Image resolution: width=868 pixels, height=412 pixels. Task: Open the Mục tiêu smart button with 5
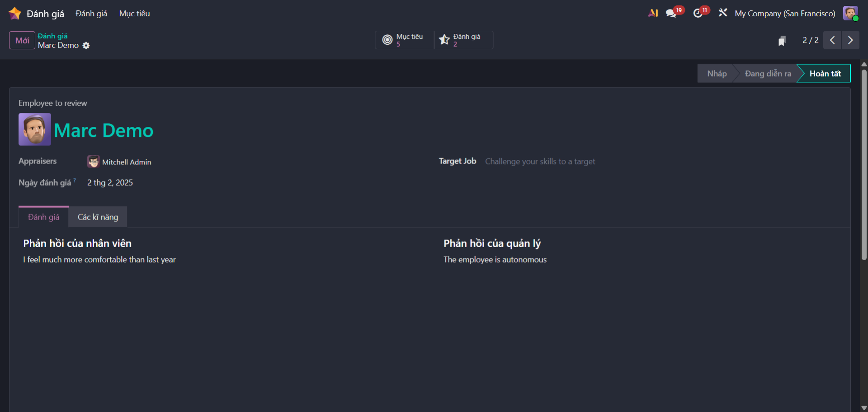404,40
